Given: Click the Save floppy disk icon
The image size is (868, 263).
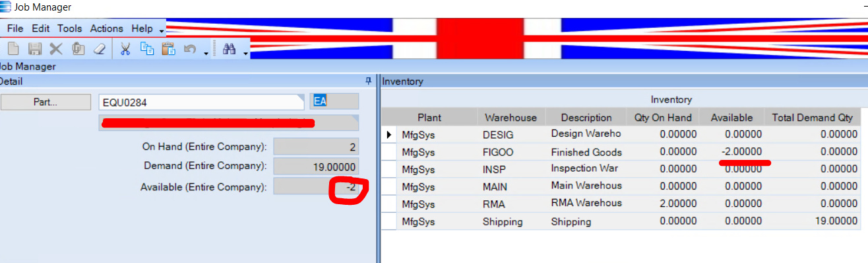Looking at the screenshot, I should (x=34, y=48).
